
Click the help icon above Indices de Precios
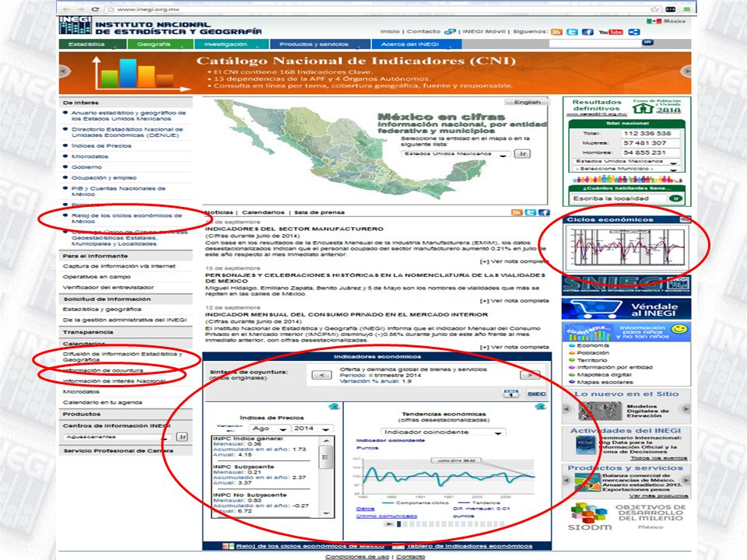click(334, 407)
